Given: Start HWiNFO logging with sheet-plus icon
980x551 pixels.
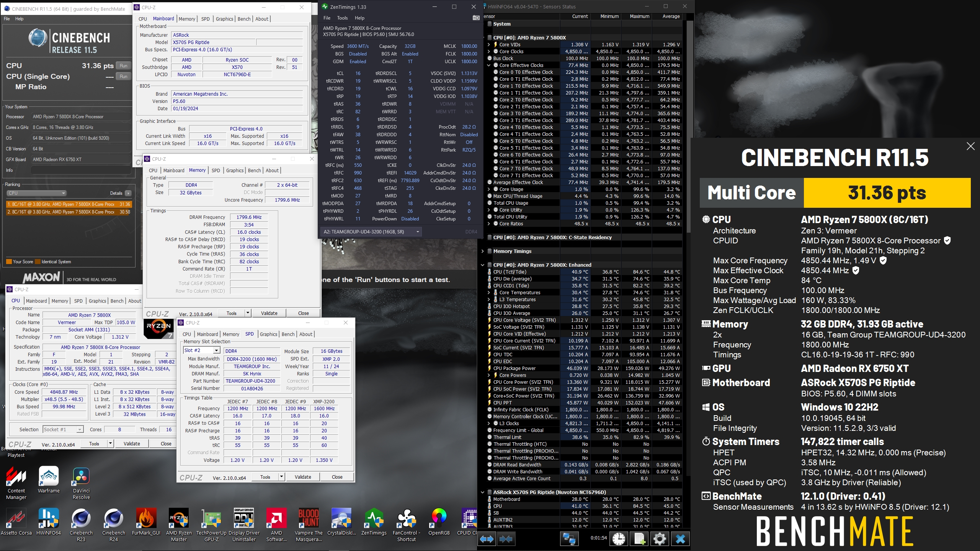Looking at the screenshot, I should (x=639, y=539).
